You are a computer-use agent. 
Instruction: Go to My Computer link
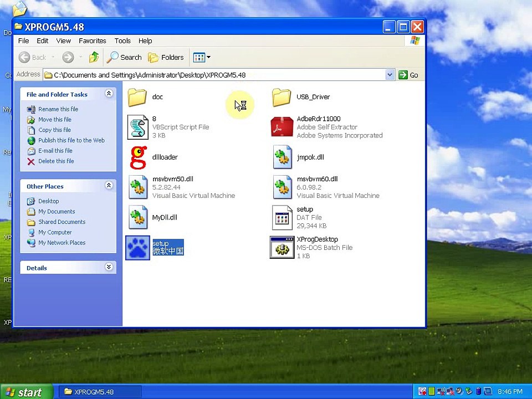pos(55,232)
